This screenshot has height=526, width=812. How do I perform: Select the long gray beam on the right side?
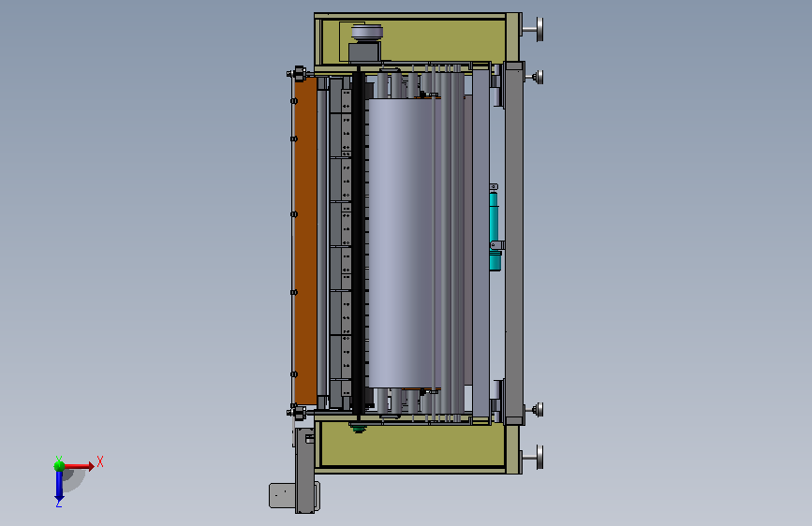(514, 243)
